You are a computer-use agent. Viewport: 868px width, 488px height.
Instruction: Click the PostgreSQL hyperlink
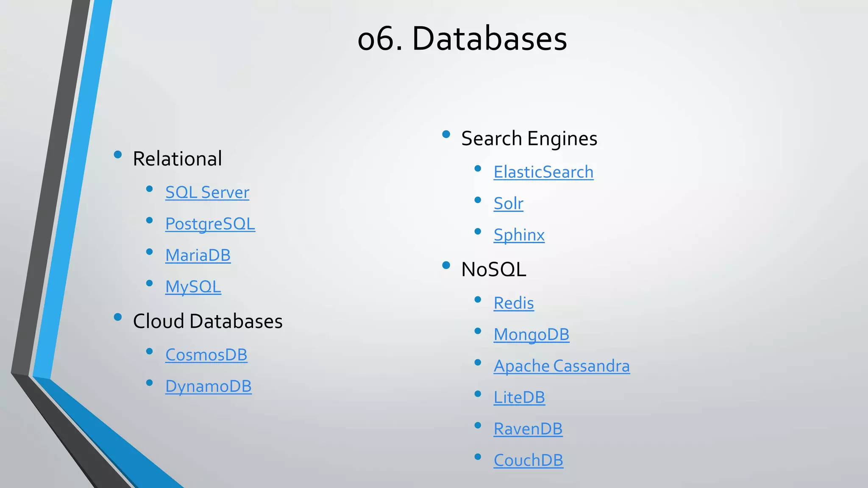point(210,224)
